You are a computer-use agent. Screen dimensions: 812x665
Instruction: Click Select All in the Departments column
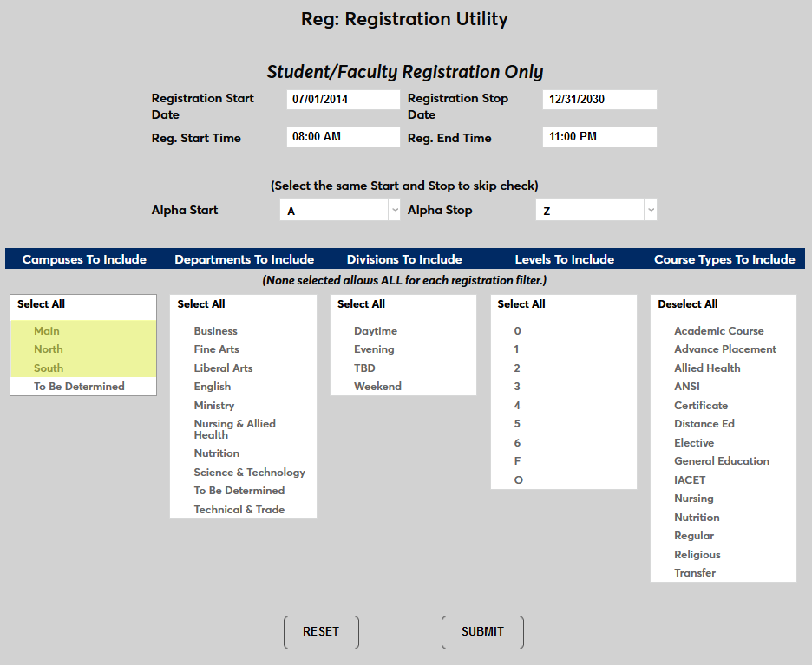point(199,303)
